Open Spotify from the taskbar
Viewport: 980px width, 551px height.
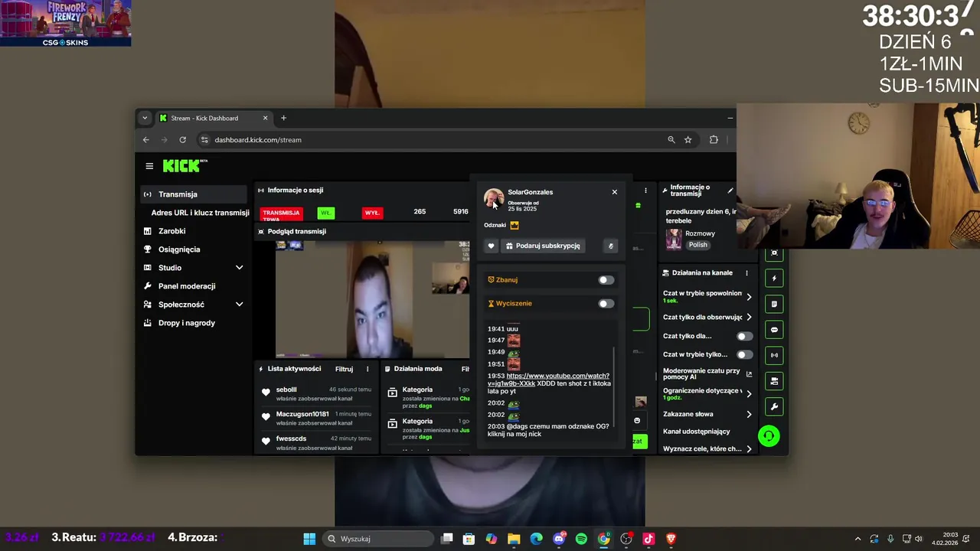pyautogui.click(x=581, y=539)
